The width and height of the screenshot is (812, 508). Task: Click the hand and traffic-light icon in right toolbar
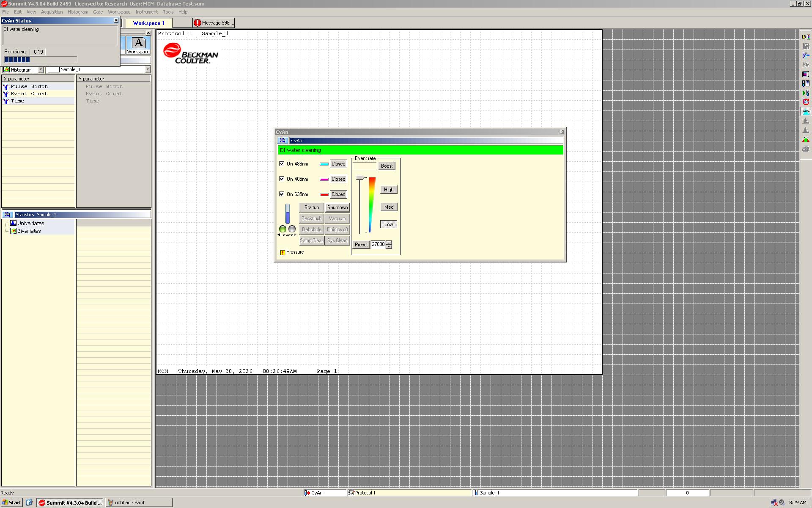tap(806, 37)
